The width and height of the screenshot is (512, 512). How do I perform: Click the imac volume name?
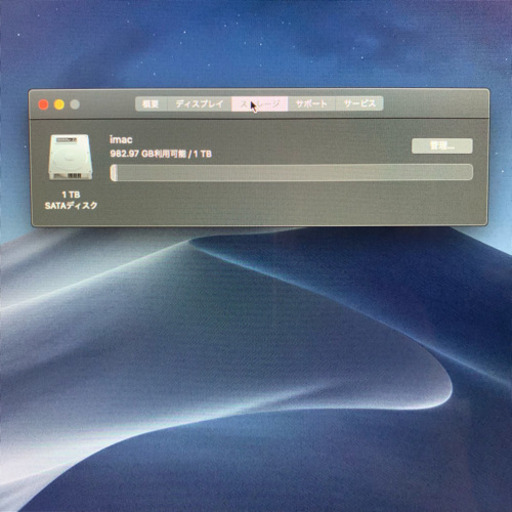point(121,140)
